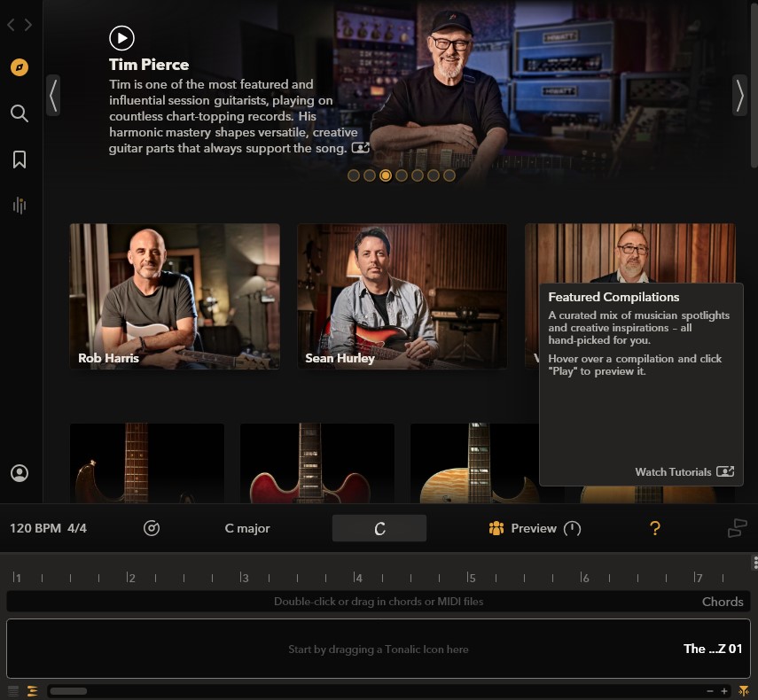Viewport: 758px width, 700px height.
Task: Open the Discover compass icon in sidebar
Action: (x=20, y=67)
